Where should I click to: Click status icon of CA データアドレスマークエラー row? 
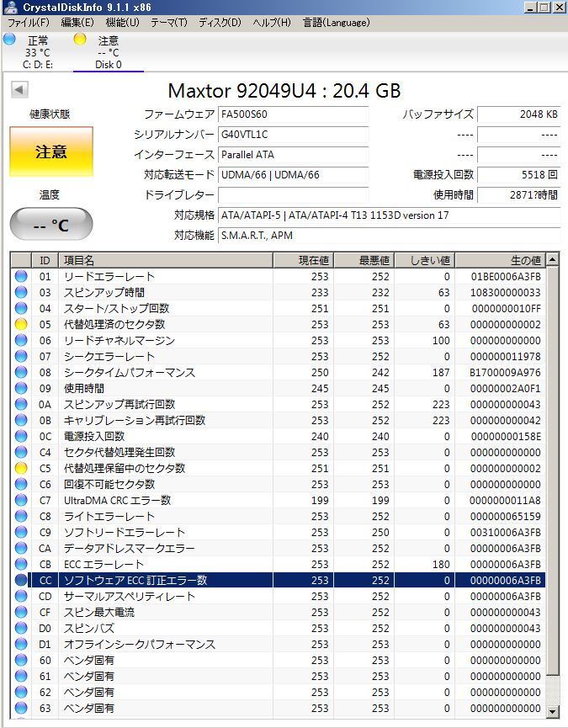tap(21, 549)
